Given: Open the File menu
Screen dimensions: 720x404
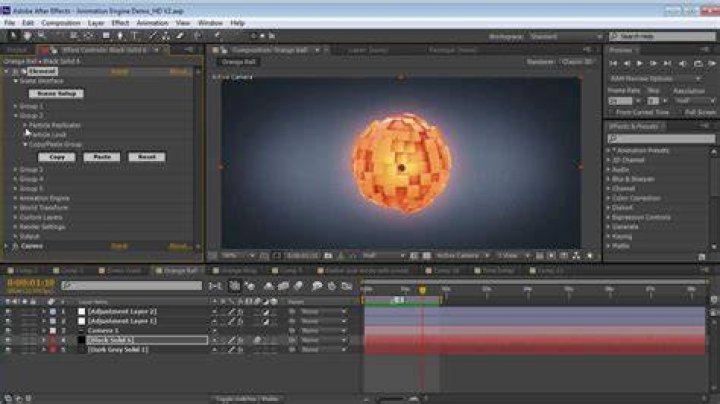Looking at the screenshot, I should point(10,22).
